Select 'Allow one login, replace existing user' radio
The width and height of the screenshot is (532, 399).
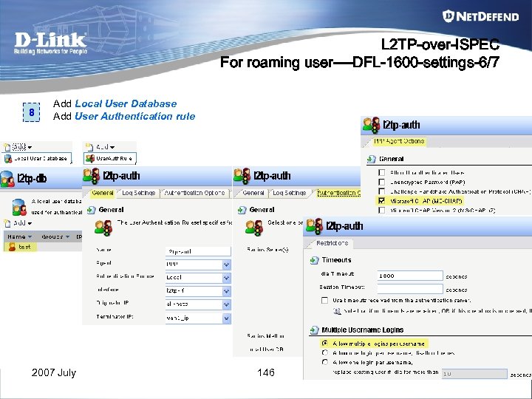tap(324, 362)
